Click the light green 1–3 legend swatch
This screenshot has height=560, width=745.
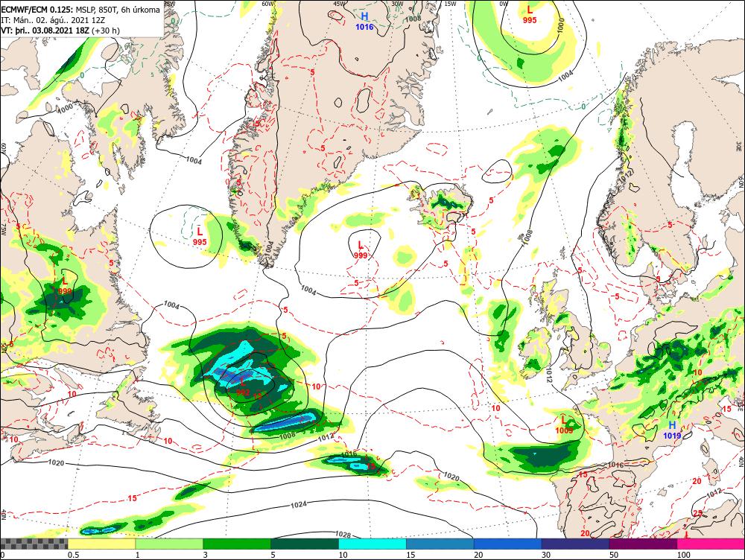[x=169, y=544]
